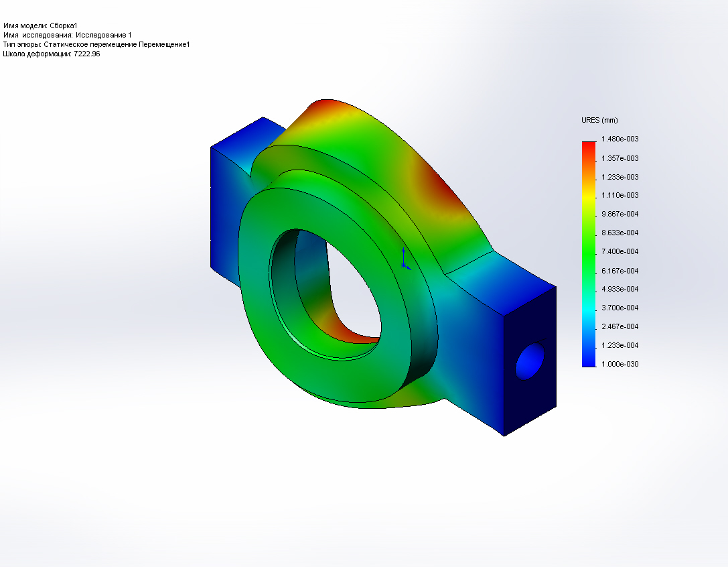Click the URES (mm) legend title
728x567 pixels.
click(599, 120)
